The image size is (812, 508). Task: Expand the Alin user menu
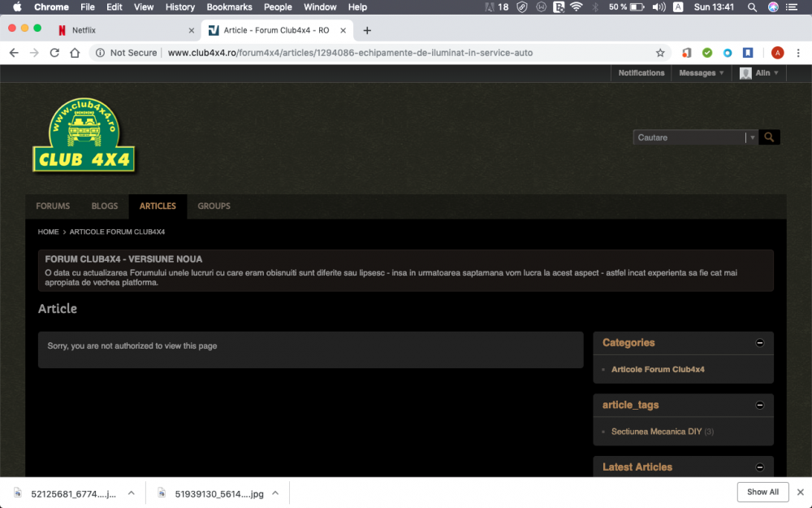coord(760,73)
